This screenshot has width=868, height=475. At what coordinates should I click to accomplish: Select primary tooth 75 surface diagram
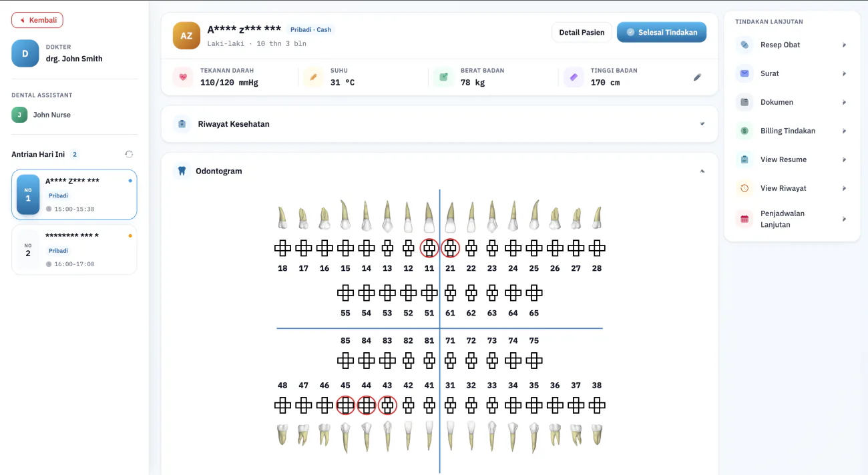tap(533, 361)
